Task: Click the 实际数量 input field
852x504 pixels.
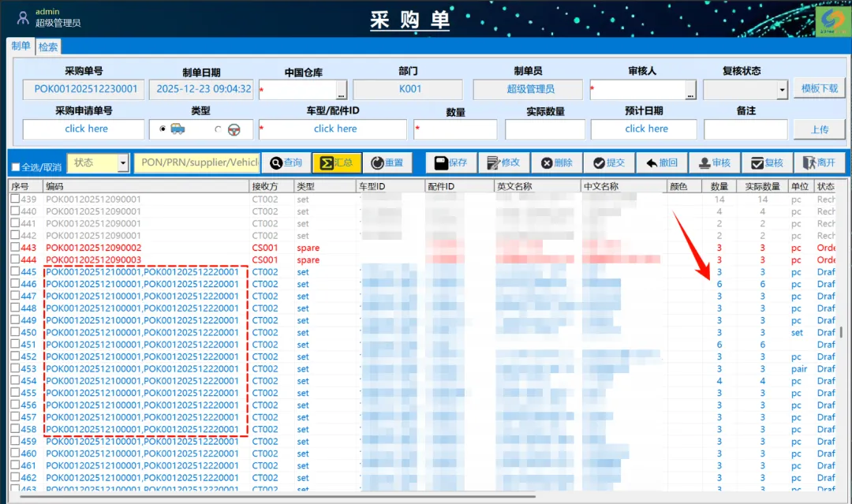Action: tap(545, 129)
